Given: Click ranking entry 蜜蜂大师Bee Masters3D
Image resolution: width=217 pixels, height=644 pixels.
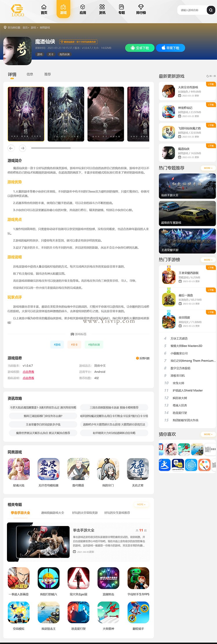Looking at the screenshot, I should pos(186,346).
